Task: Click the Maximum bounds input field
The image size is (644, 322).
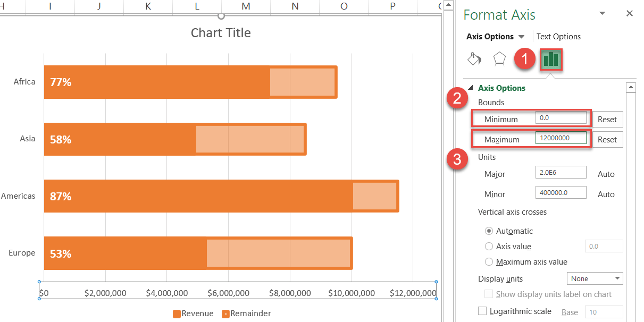Action: click(561, 138)
